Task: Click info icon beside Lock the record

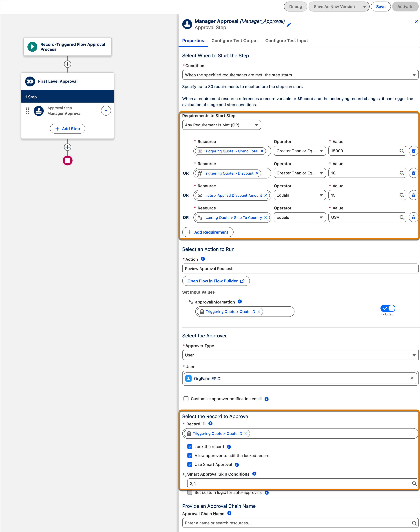Action: pos(229,447)
